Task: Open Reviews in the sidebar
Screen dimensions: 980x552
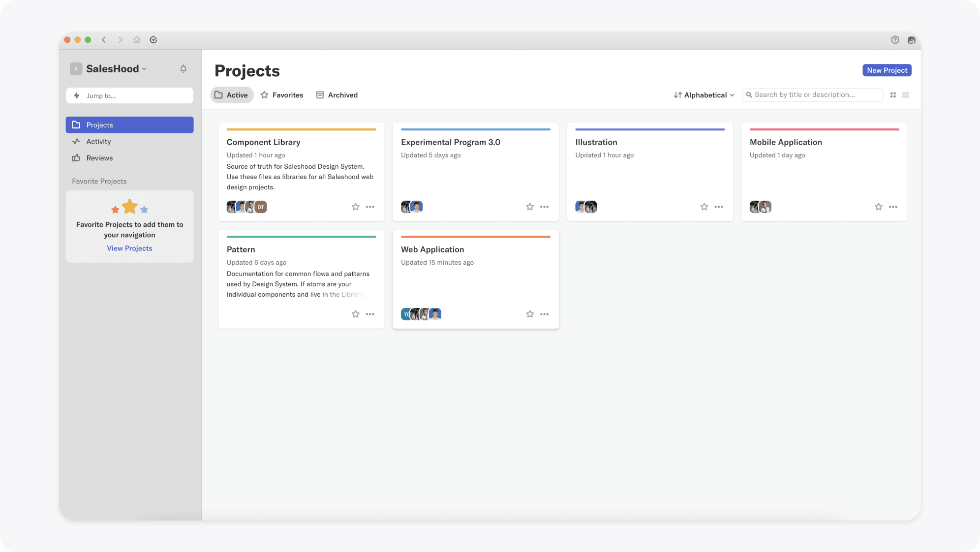Action: 129,158
